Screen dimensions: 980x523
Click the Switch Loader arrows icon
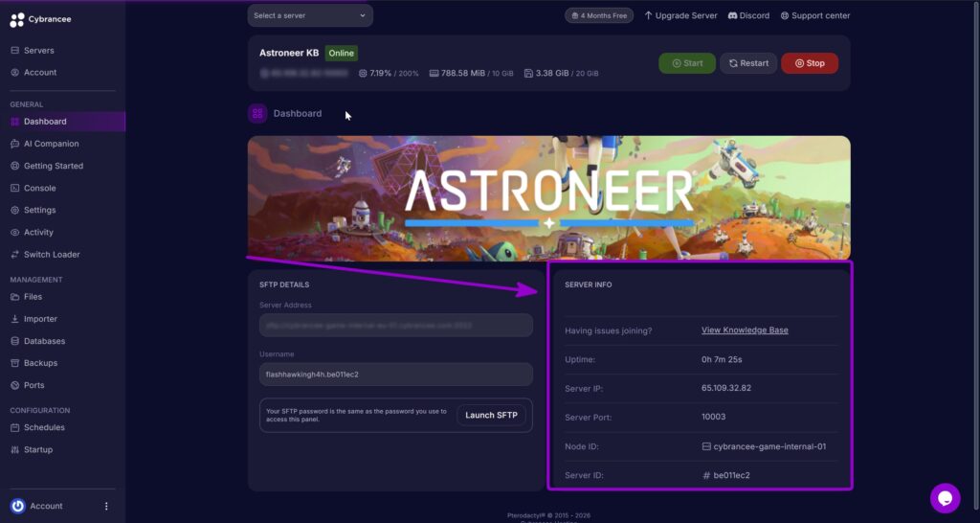point(15,255)
